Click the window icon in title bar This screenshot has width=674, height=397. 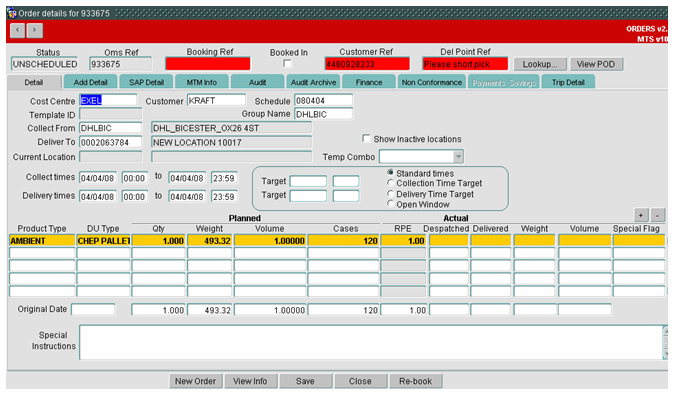pyautogui.click(x=12, y=13)
